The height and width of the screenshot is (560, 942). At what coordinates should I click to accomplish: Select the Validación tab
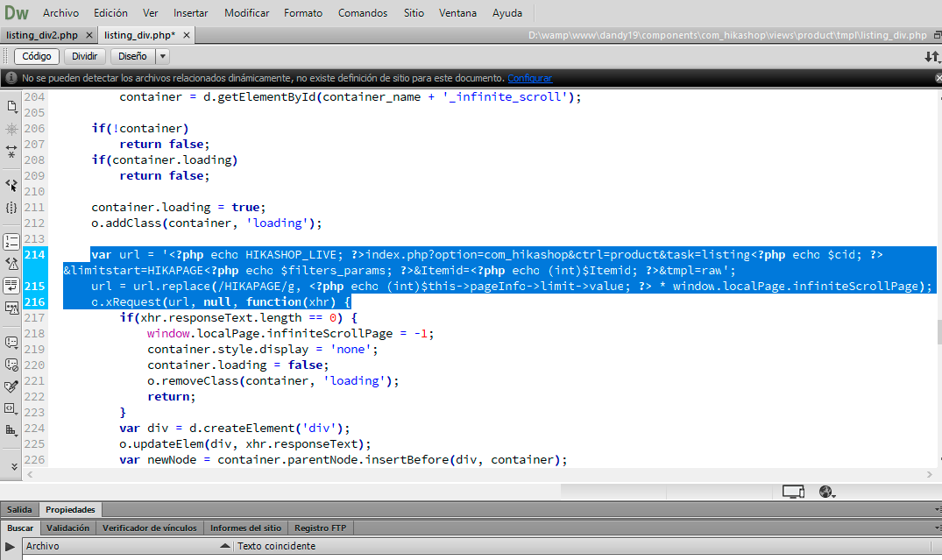click(67, 528)
